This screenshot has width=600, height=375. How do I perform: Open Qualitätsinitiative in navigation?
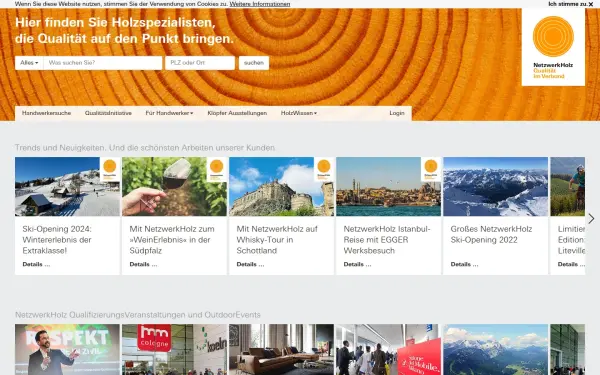coord(108,113)
